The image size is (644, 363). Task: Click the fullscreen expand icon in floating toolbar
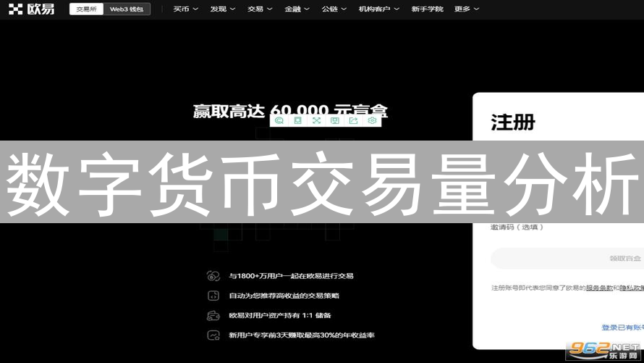(316, 120)
